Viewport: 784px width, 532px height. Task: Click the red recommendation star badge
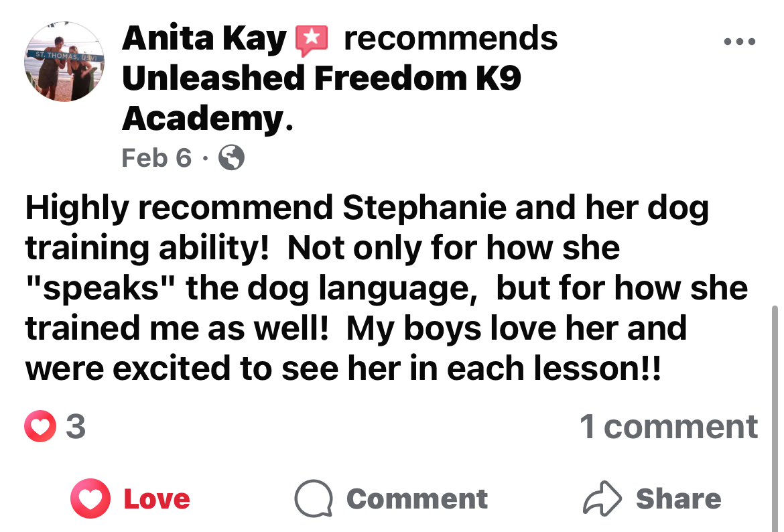tap(312, 40)
